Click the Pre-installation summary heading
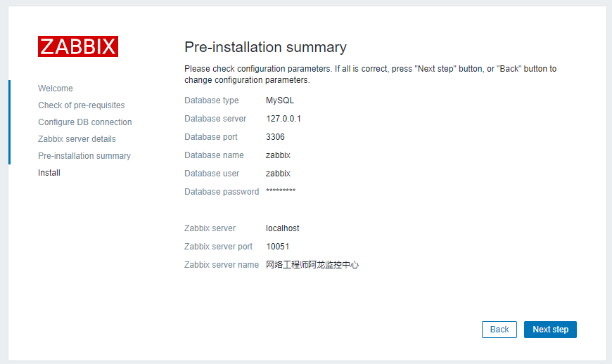The image size is (612, 364). click(x=265, y=47)
